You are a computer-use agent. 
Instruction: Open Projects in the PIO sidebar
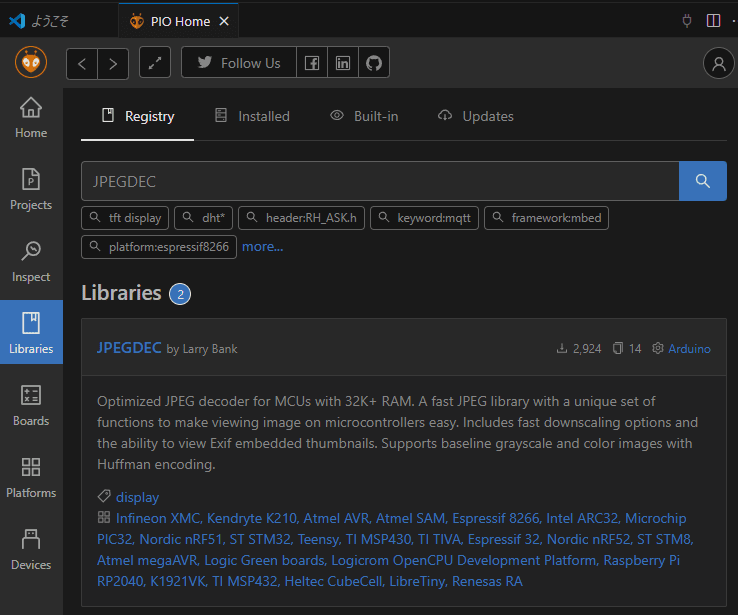31,189
